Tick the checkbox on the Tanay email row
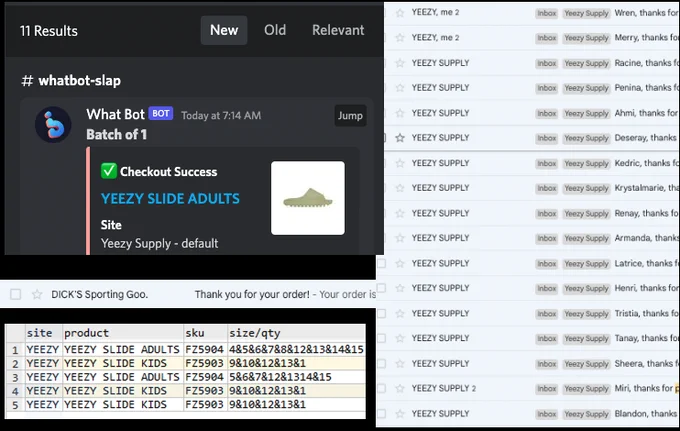The width and height of the screenshot is (680, 431). pyautogui.click(x=381, y=338)
